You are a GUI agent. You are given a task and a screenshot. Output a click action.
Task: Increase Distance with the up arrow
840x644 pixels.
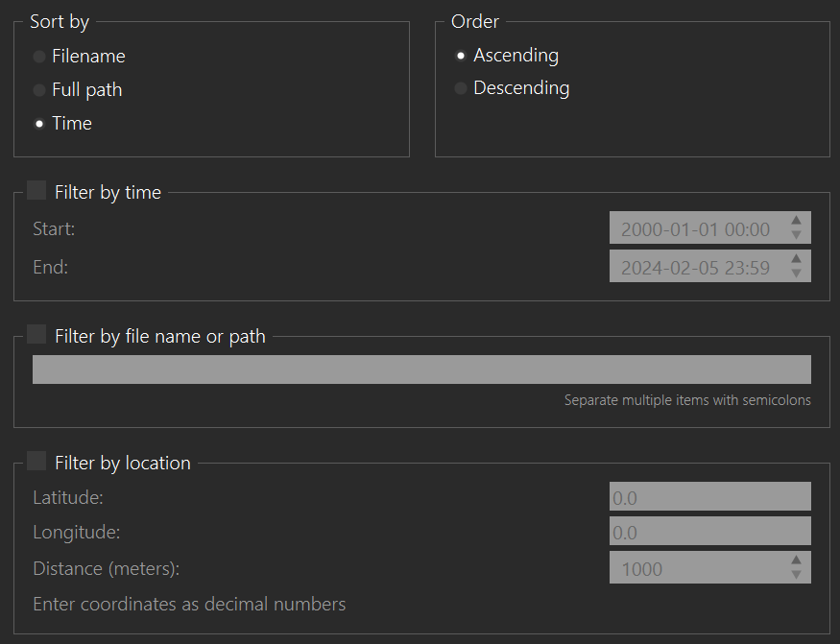tap(796, 561)
